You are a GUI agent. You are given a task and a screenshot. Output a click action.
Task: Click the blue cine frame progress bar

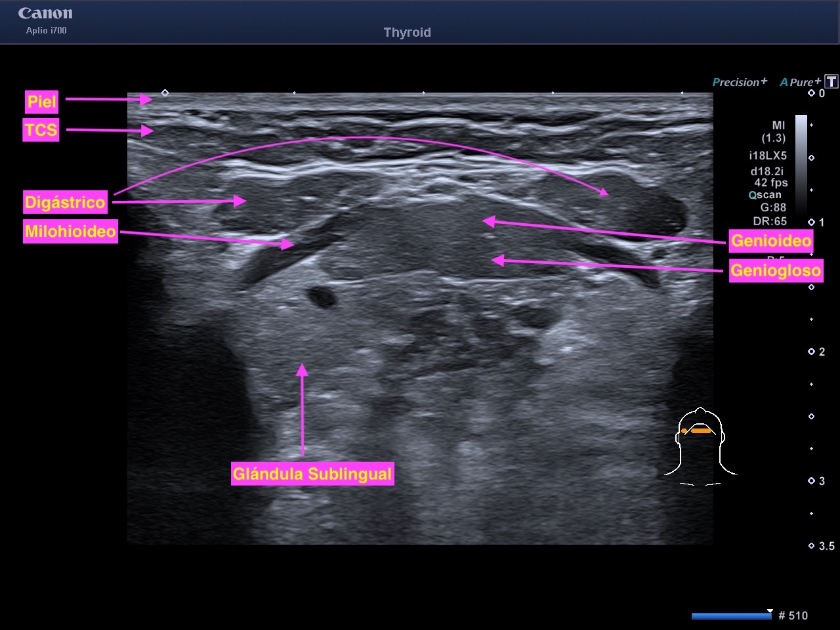click(x=731, y=616)
